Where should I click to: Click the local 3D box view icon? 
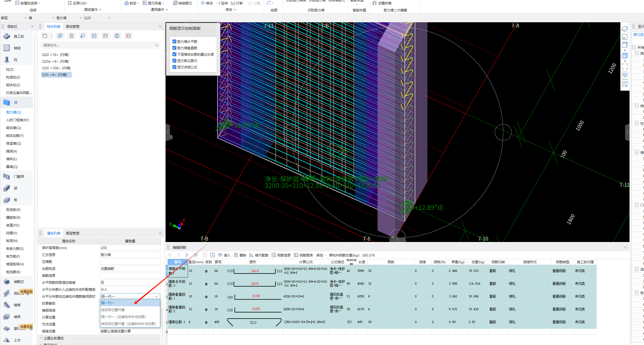click(x=625, y=75)
